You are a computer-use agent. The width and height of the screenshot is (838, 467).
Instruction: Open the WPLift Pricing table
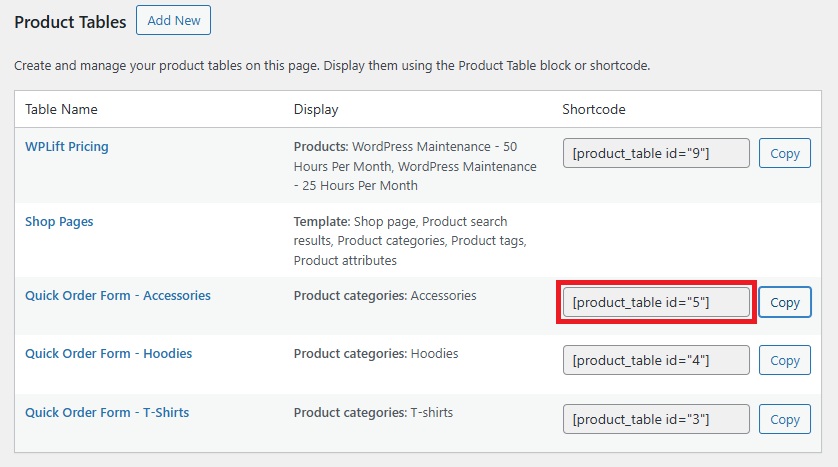point(66,146)
